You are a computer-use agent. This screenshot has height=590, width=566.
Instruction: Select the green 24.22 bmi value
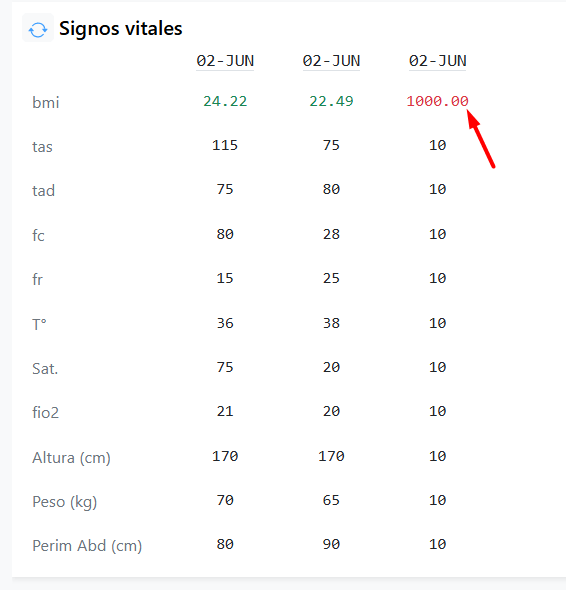(x=225, y=101)
